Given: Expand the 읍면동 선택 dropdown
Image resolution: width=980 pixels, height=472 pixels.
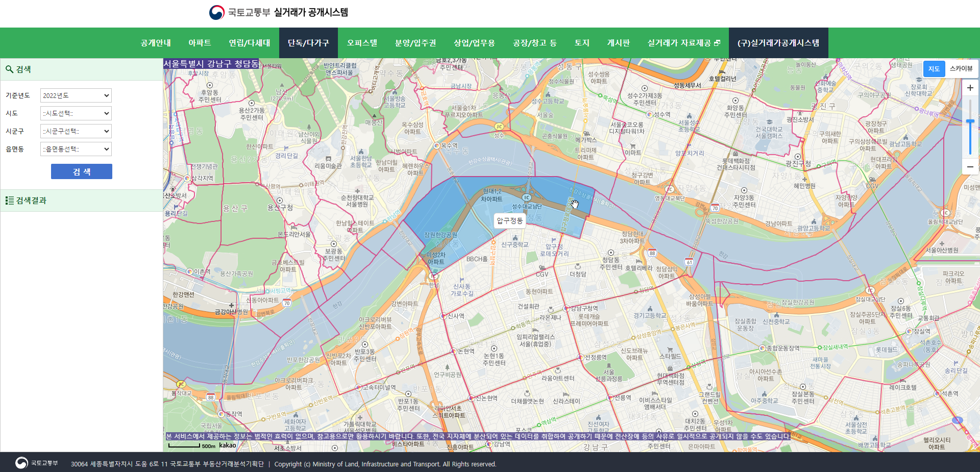Looking at the screenshot, I should 76,149.
